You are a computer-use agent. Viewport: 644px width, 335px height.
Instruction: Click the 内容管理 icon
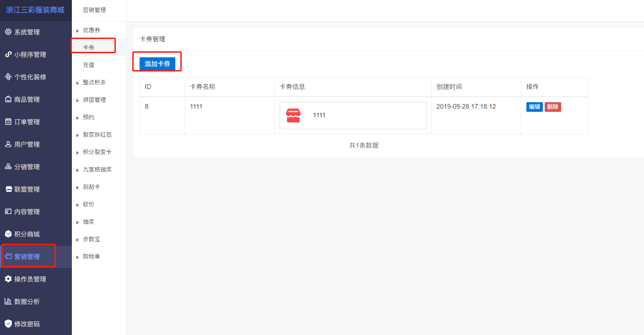click(x=8, y=212)
